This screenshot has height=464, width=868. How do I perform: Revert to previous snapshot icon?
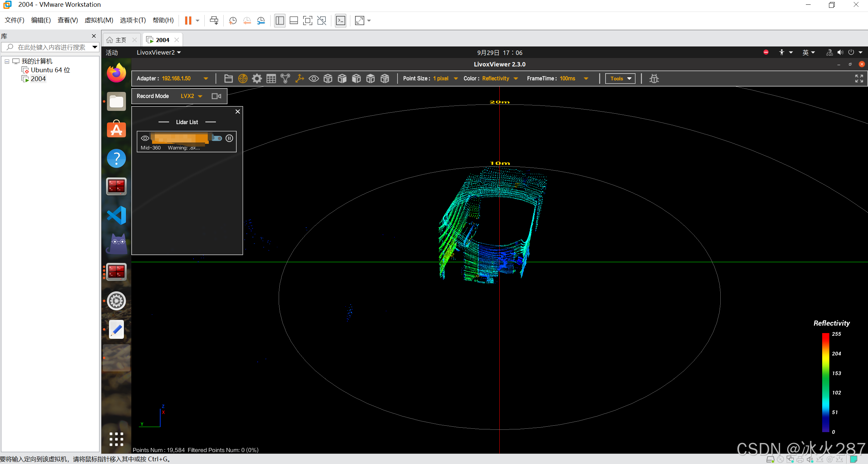coord(247,21)
